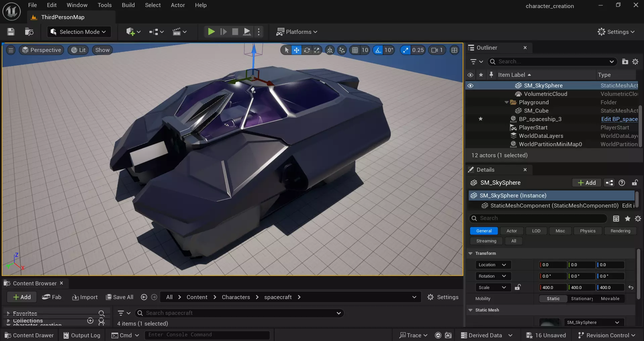Image resolution: width=644 pixels, height=341 pixels.
Task: Toggle the scale ratio lock icon
Action: 518,287
